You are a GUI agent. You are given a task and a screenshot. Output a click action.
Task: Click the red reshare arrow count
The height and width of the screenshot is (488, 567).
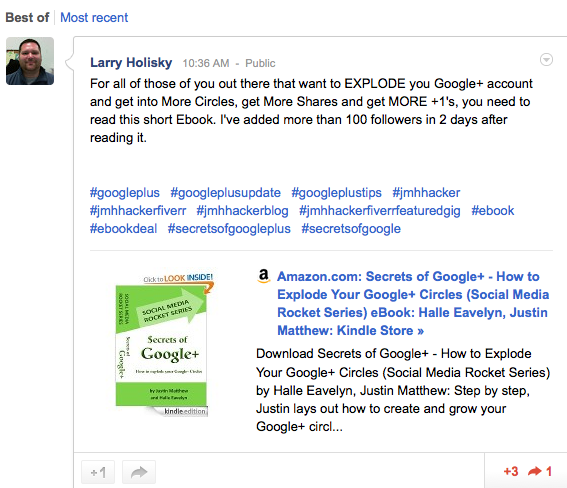[540, 471]
